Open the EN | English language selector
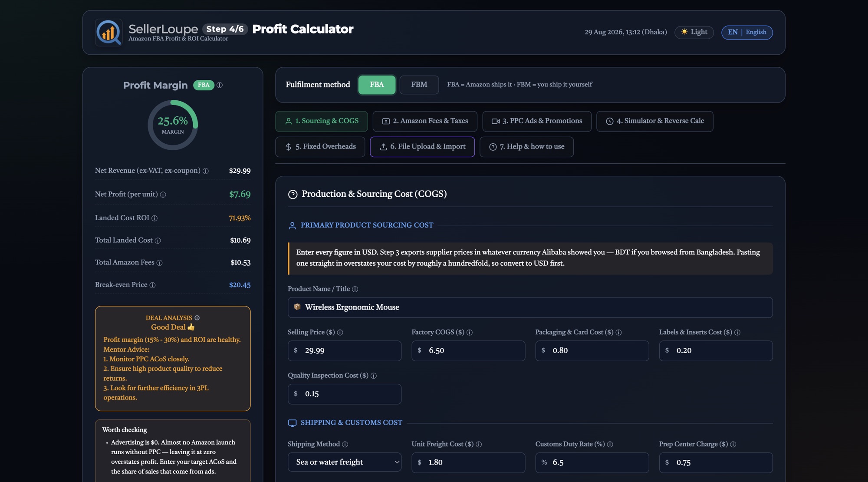868x482 pixels. [747, 32]
